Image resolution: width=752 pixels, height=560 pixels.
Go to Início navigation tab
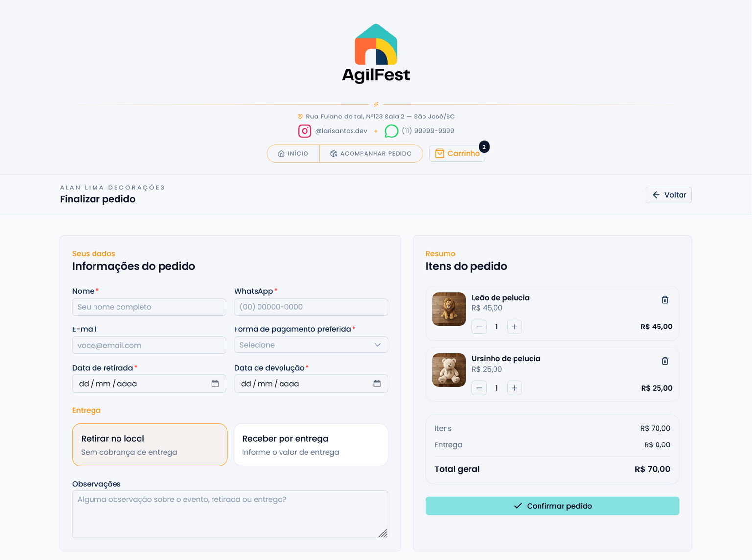point(293,153)
